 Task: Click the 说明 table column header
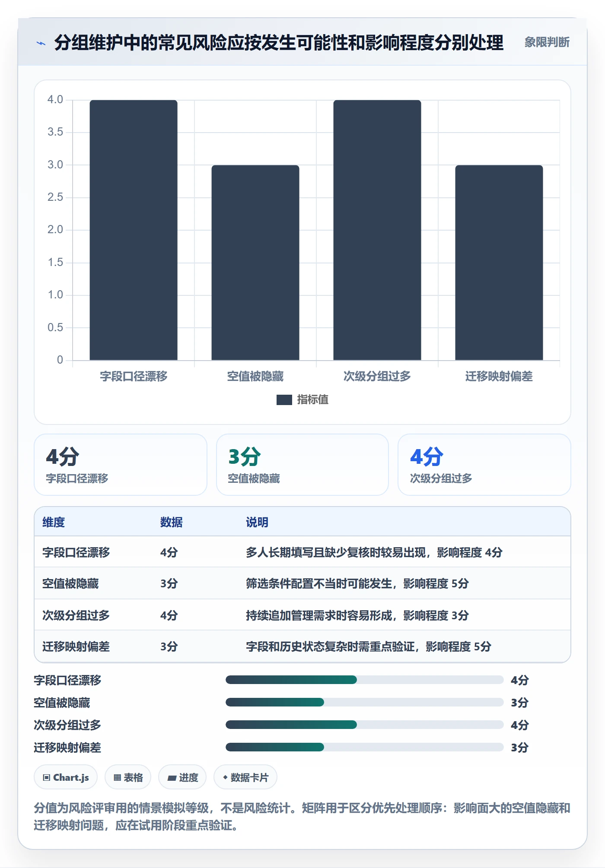[257, 523]
